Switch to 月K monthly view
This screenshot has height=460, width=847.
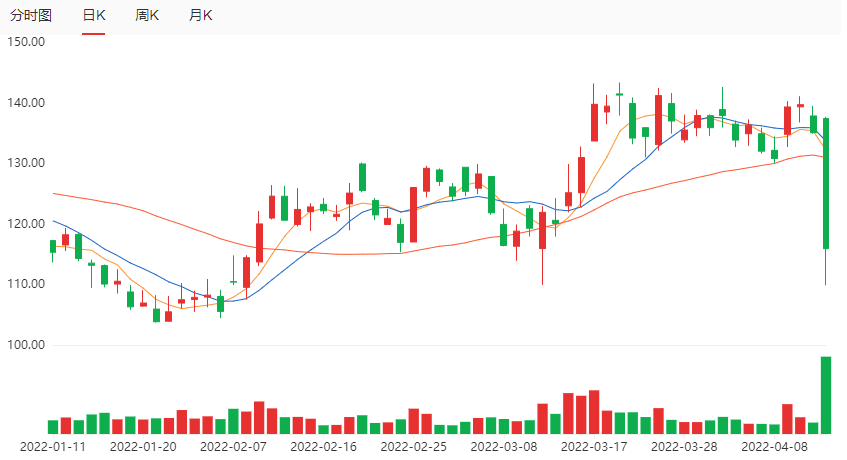[x=201, y=16]
